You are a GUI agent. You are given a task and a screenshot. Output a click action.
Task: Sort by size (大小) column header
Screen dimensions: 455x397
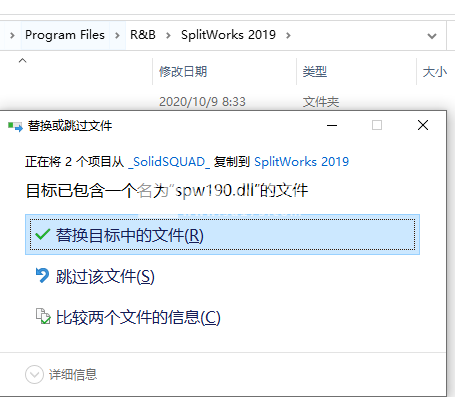(435, 72)
